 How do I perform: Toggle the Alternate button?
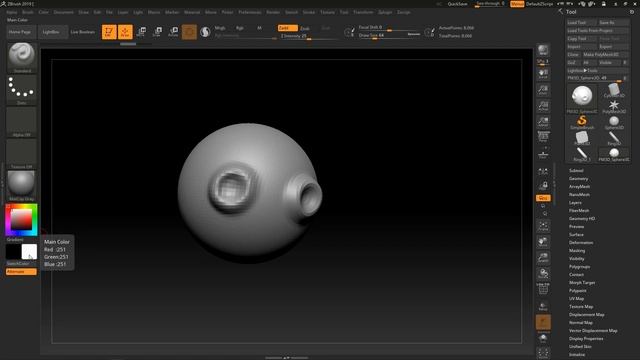click(x=21, y=271)
